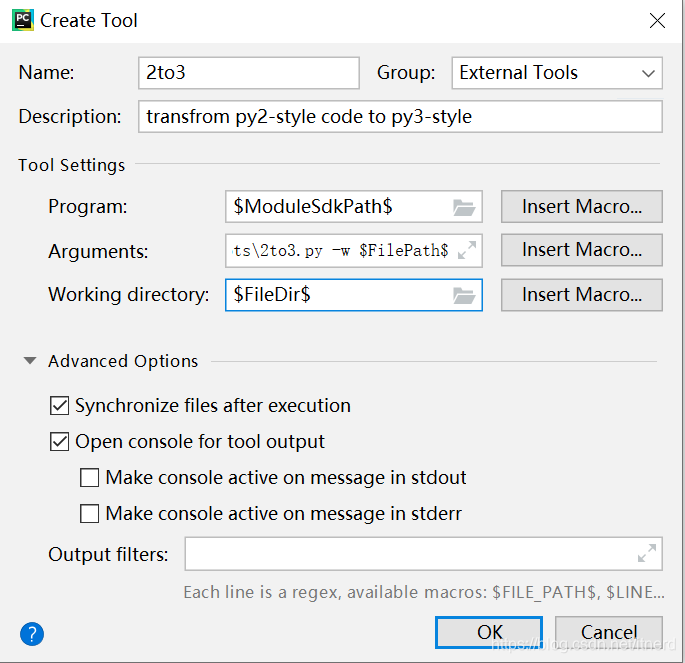Browse for Program path folder icon
This screenshot has height=663, width=685.
click(464, 207)
